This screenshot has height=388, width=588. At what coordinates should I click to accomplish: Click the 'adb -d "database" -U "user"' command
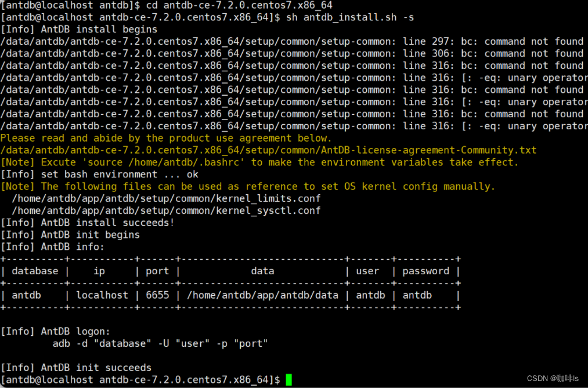pyautogui.click(x=161, y=343)
